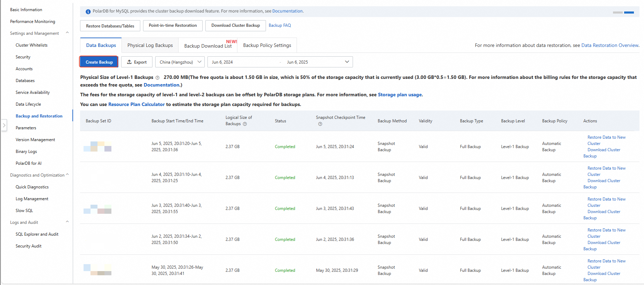Screen dimensions: 644x285
Task: Open Binary Logs in the sidebar
Action: 26,152
